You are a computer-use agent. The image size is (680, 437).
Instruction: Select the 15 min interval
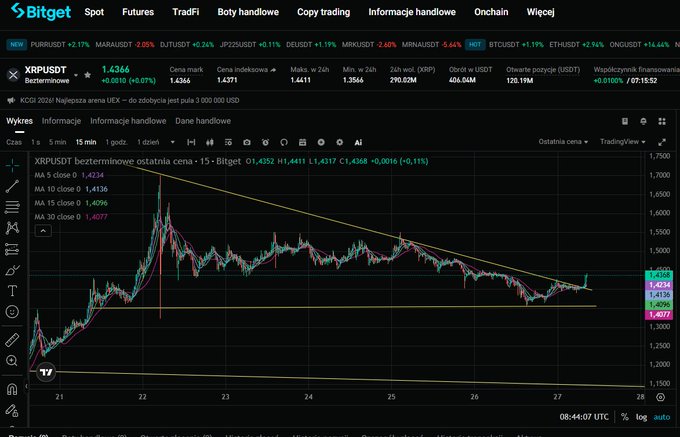pyautogui.click(x=86, y=142)
